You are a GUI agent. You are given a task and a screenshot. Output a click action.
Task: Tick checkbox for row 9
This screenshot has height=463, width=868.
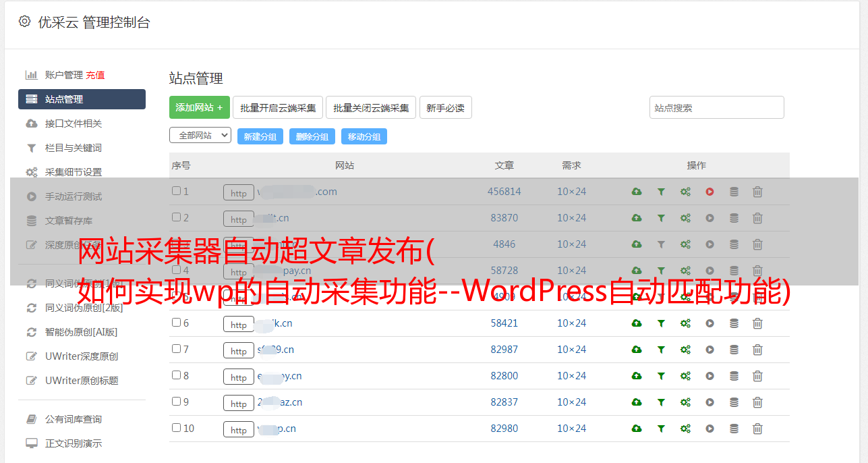(176, 402)
